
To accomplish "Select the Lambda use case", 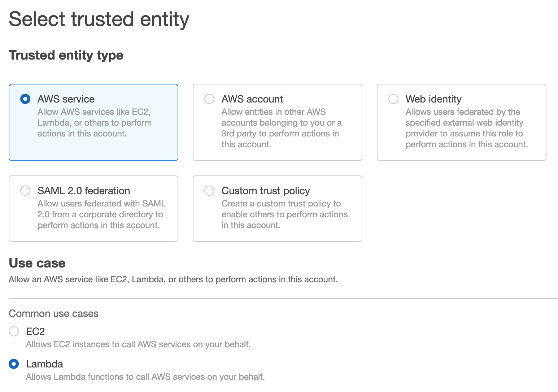I will click(x=13, y=364).
